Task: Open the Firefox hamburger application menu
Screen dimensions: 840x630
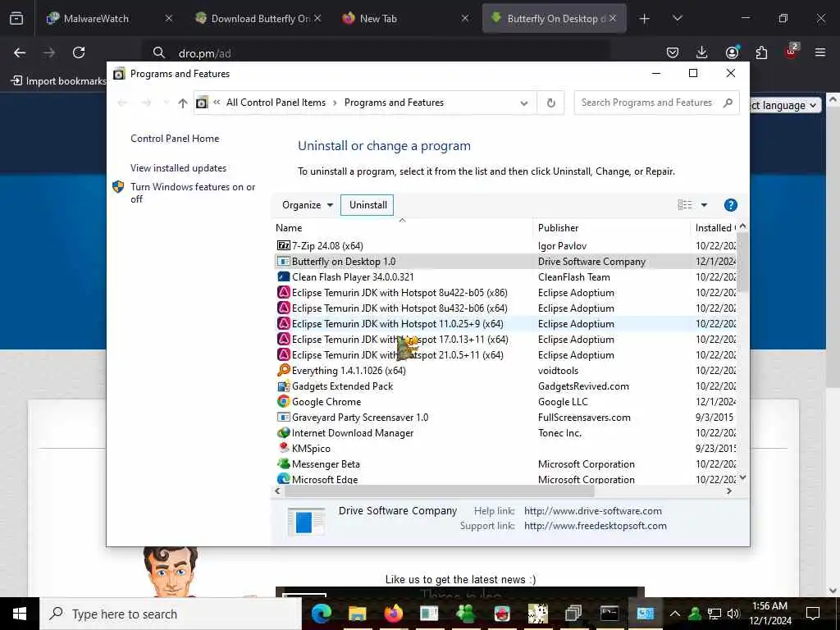Action: pyautogui.click(x=820, y=52)
